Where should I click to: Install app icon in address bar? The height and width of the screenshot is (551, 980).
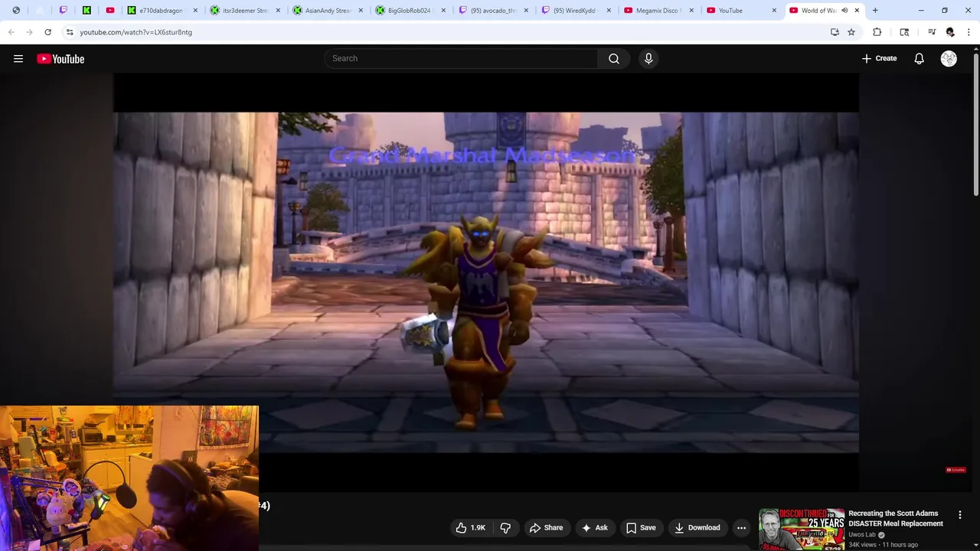click(x=835, y=32)
